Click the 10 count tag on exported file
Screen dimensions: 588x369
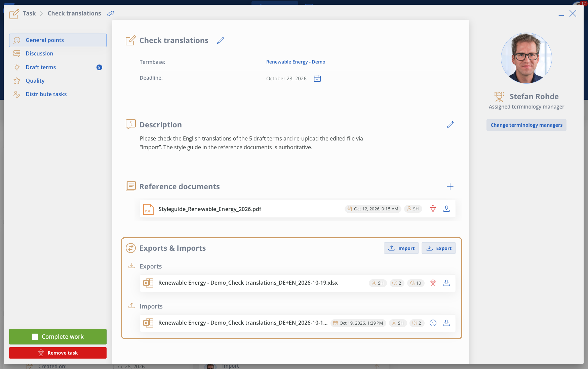pos(416,283)
